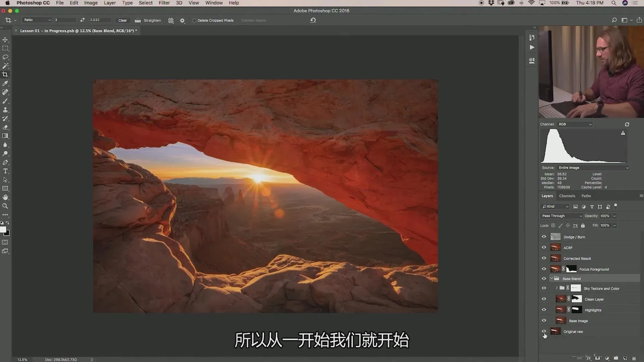Enable Delete Cropped Pixels checkbox
The image size is (644, 362).
pos(194,20)
